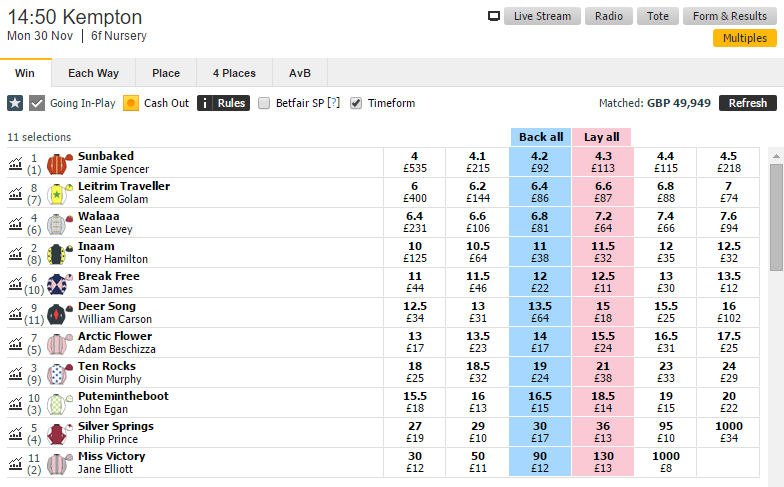This screenshot has height=487, width=784.
Task: Click the Betfair SP help question mark
Action: click(x=333, y=103)
